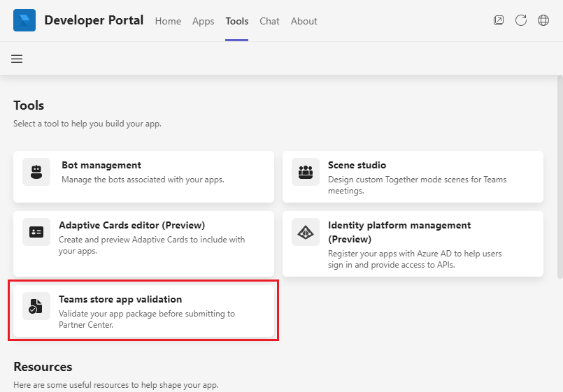Click 'Select a tool to help you build' text
Image resolution: width=563 pixels, height=392 pixels.
point(87,124)
